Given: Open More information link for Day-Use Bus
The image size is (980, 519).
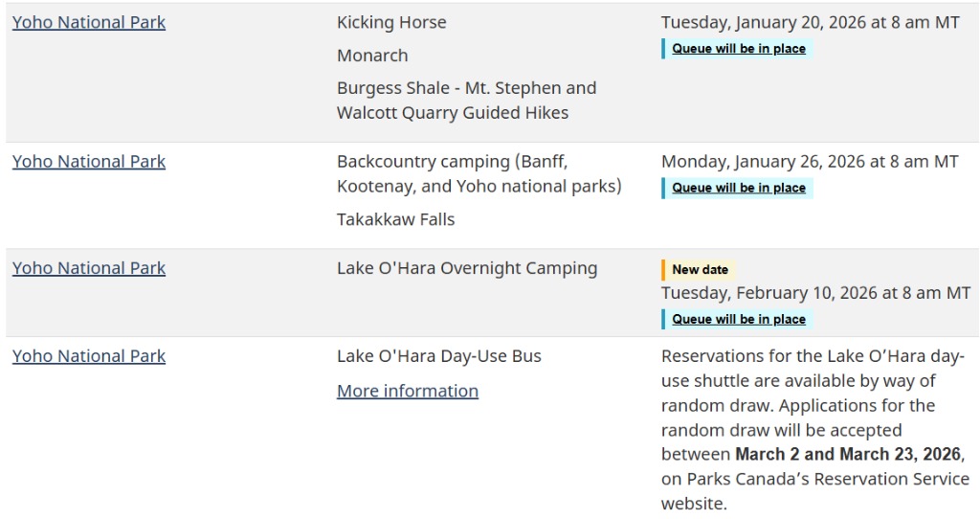Looking at the screenshot, I should (x=408, y=391).
